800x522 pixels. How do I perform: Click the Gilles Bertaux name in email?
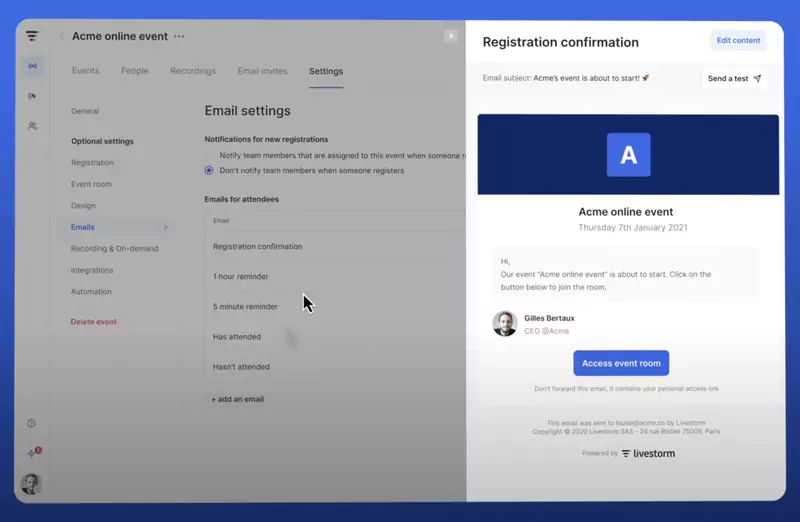(549, 318)
